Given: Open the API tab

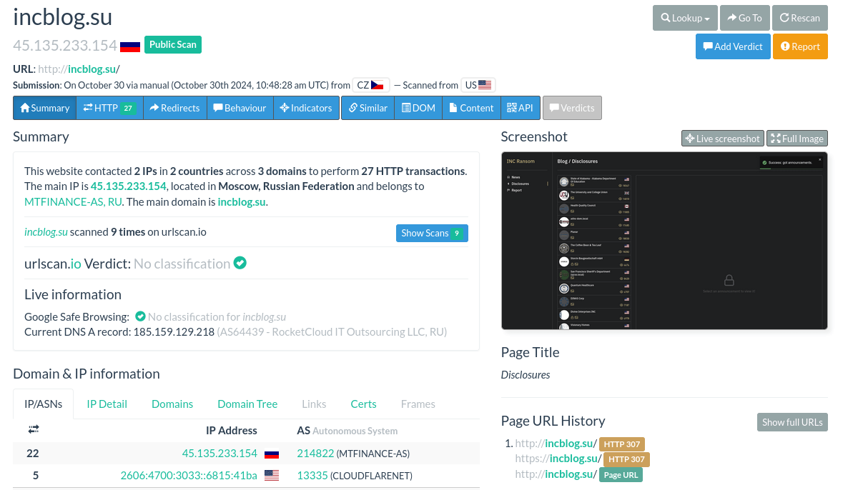Looking at the screenshot, I should click(x=520, y=108).
